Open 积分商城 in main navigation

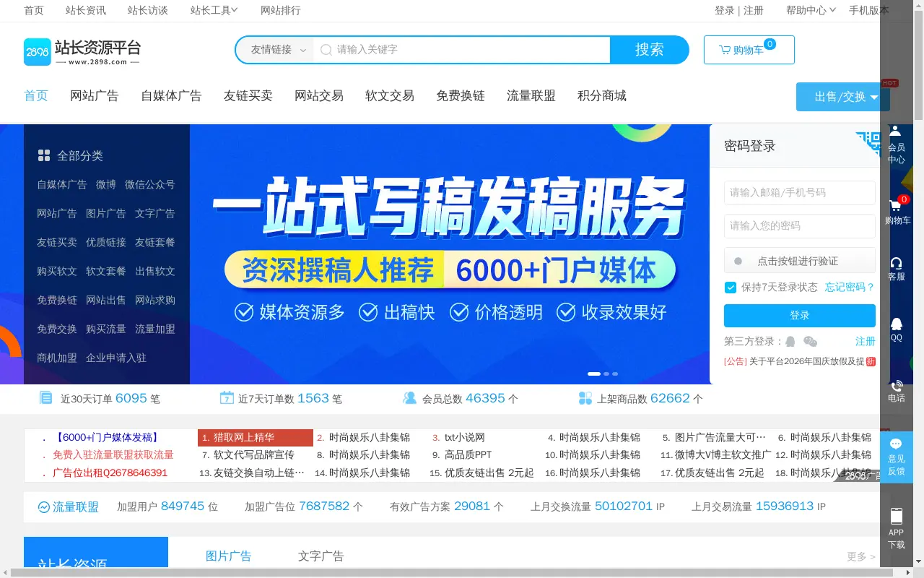[x=602, y=96]
